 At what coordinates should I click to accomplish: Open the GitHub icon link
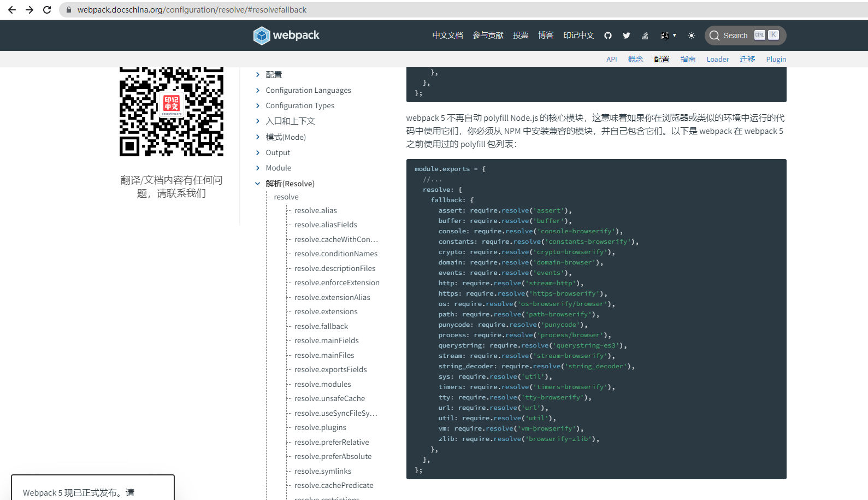coord(608,36)
